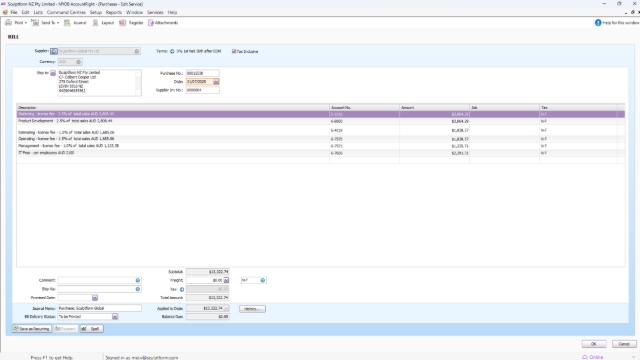Toggle the Tax Inclusive checkbox
This screenshot has height=360, width=640.
click(234, 51)
